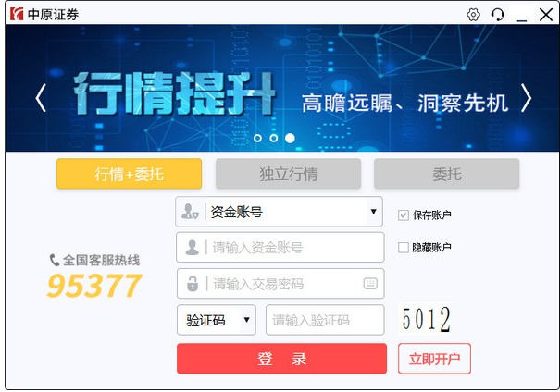Show the previous banner with left arrow
The width and height of the screenshot is (560, 392).
41,98
